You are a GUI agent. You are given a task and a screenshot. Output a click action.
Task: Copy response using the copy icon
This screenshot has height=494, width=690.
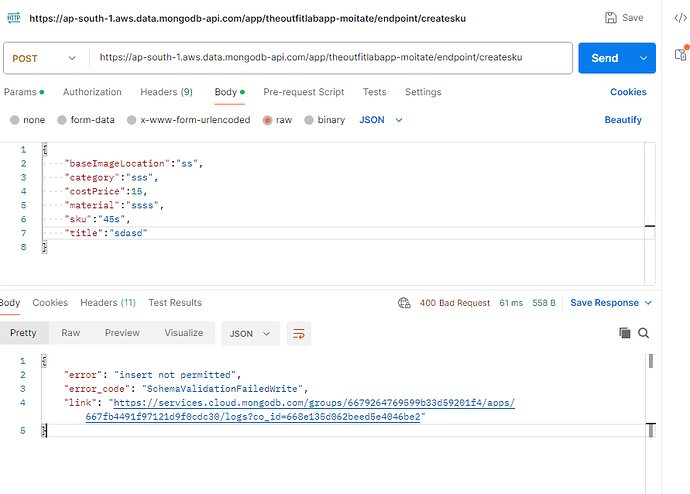point(625,333)
